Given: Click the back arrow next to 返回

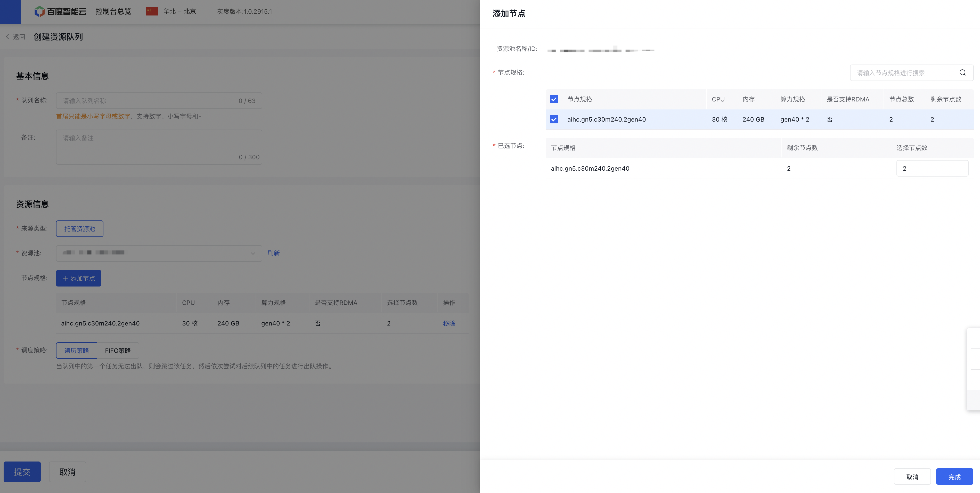Looking at the screenshot, I should (x=7, y=37).
